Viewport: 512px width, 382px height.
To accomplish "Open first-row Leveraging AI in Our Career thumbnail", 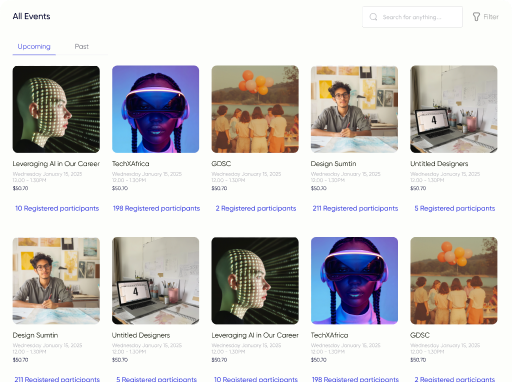I will coord(56,109).
